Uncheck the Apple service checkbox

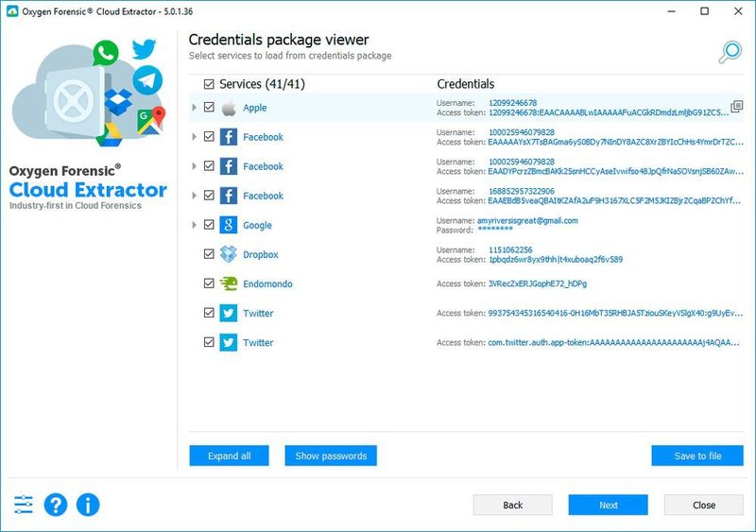tap(209, 107)
